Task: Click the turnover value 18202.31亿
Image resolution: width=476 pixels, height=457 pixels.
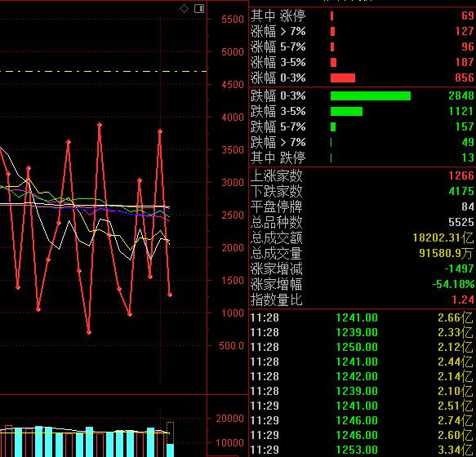Action: click(x=443, y=237)
